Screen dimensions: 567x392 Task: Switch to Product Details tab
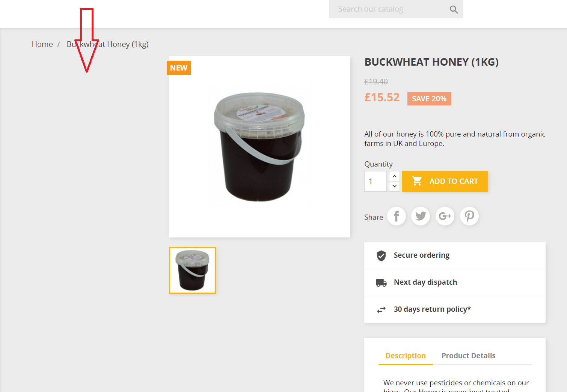[x=468, y=356]
